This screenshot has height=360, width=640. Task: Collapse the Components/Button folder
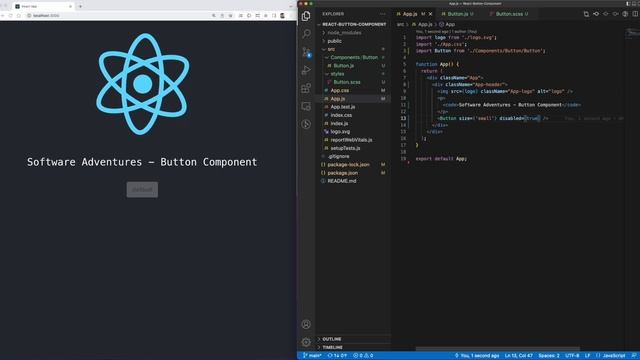point(353,57)
